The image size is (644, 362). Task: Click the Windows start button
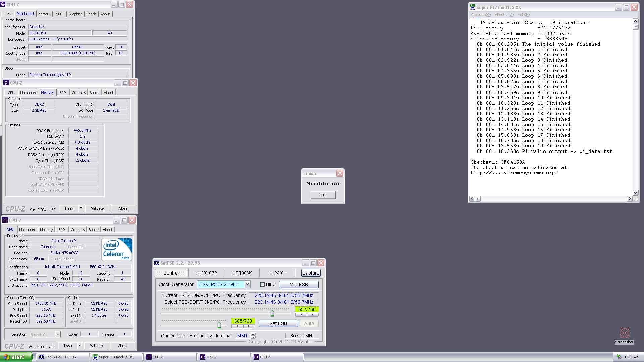tap(16, 357)
